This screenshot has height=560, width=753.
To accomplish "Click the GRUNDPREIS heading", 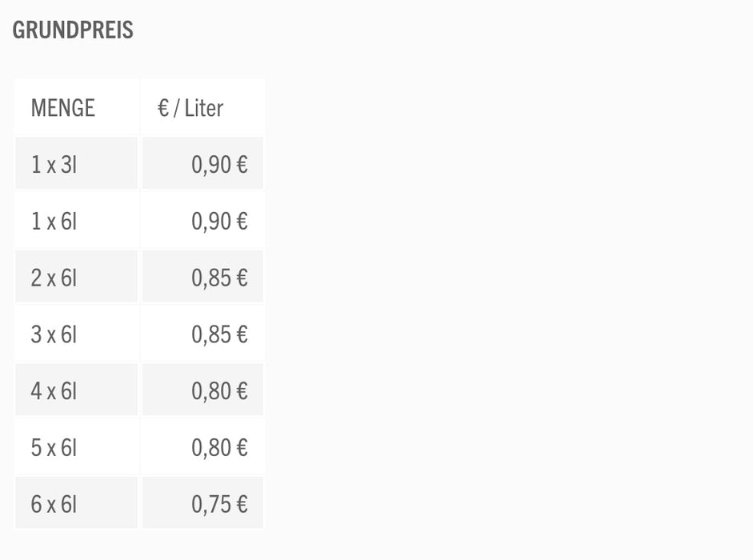I will click(x=73, y=30).
